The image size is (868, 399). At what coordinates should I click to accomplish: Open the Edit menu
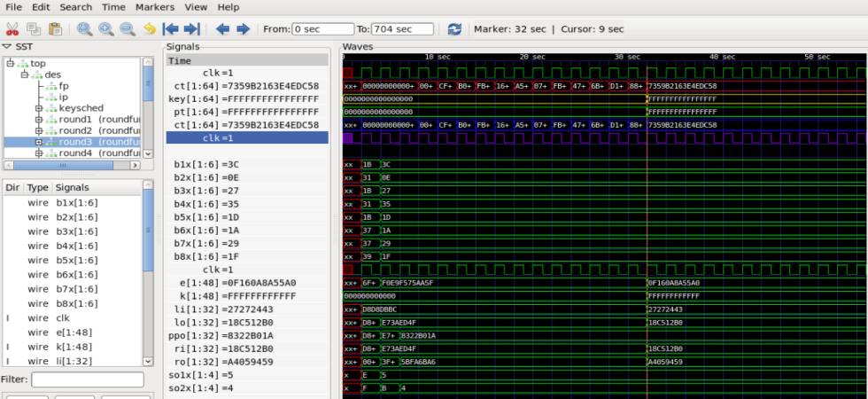pos(41,7)
